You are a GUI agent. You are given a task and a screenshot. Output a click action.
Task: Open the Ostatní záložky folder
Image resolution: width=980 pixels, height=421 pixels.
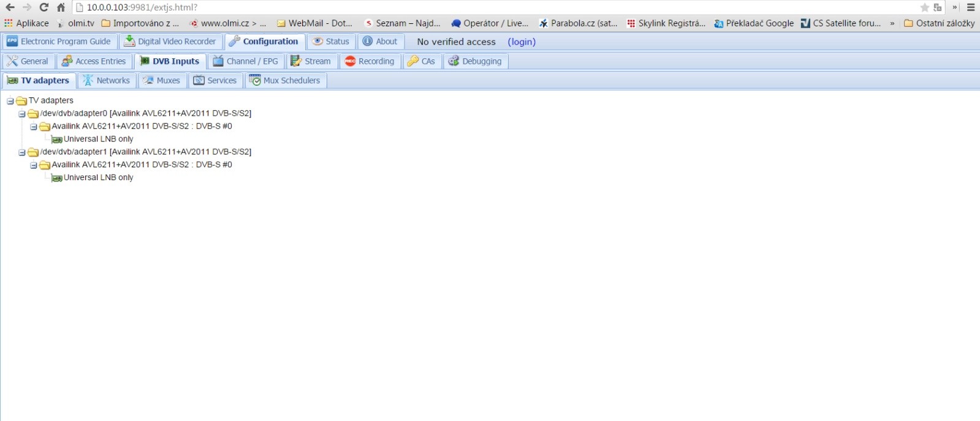pos(940,23)
